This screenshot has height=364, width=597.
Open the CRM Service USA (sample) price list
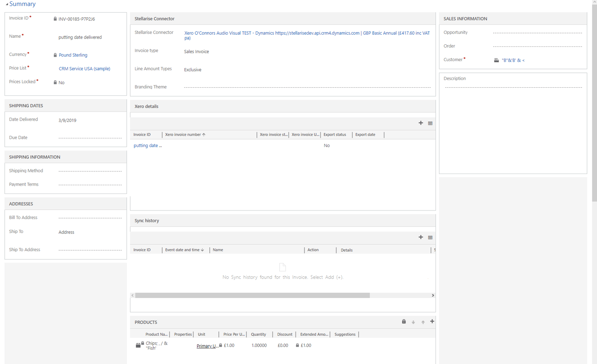tap(84, 69)
